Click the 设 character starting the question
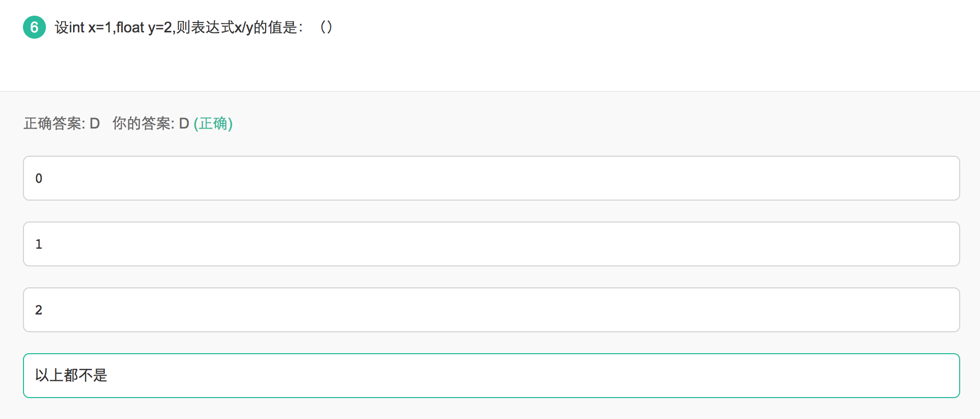 pyautogui.click(x=62, y=27)
